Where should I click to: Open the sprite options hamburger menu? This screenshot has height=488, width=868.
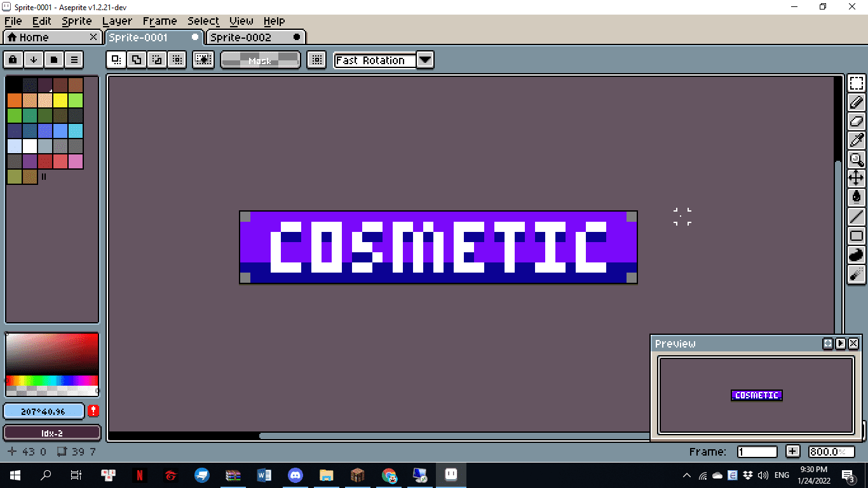[74, 59]
